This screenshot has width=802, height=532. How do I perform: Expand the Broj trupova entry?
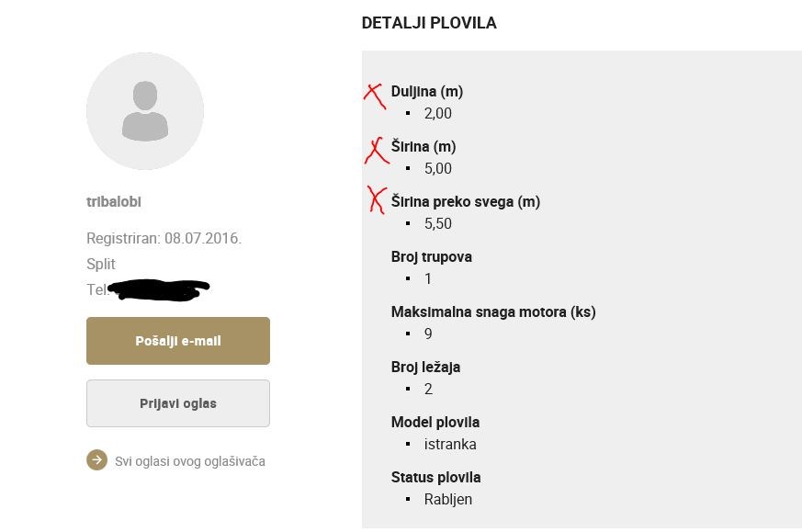click(432, 257)
